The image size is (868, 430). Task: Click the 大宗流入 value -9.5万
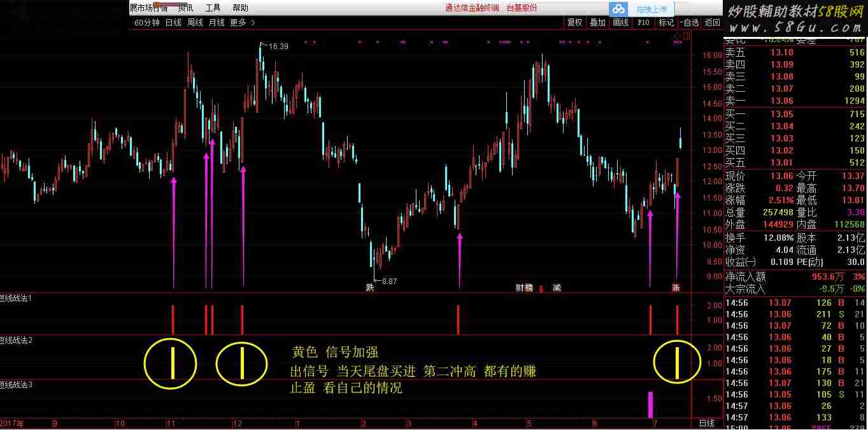[x=830, y=289]
